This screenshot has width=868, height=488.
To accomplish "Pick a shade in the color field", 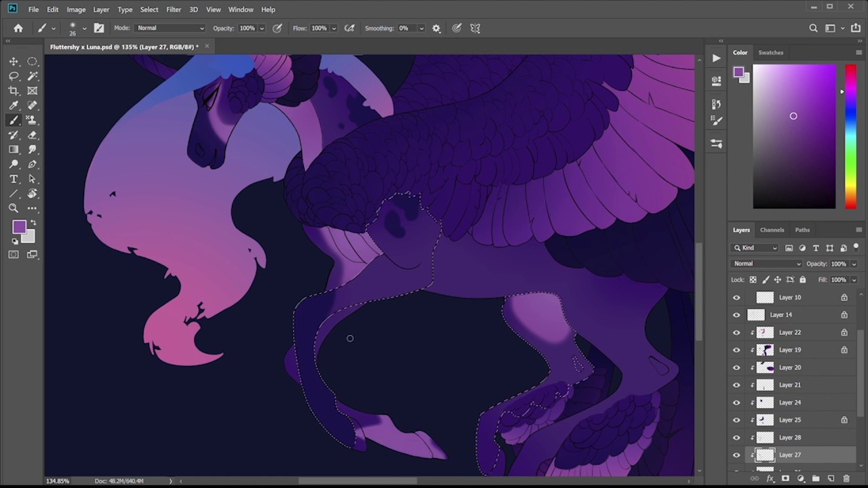I will tap(794, 136).
